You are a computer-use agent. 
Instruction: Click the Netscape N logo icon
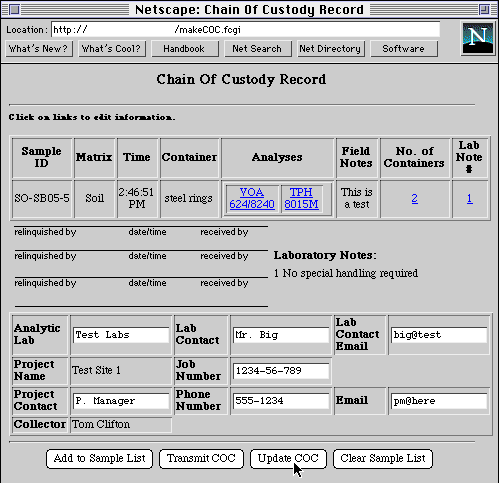tap(478, 38)
